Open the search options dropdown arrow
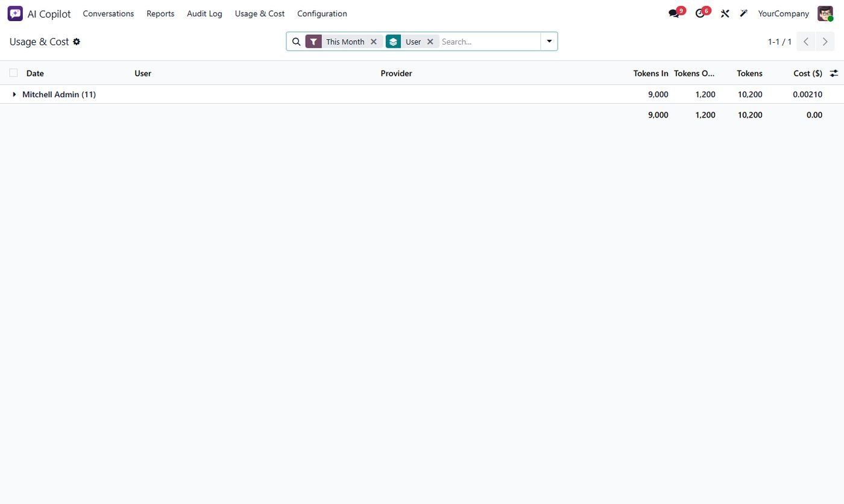 549,42
